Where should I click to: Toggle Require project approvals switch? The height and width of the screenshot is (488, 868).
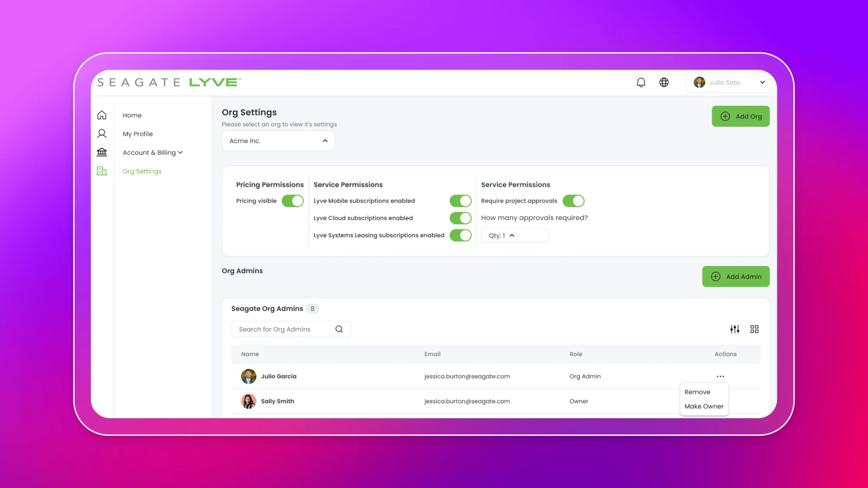(573, 201)
